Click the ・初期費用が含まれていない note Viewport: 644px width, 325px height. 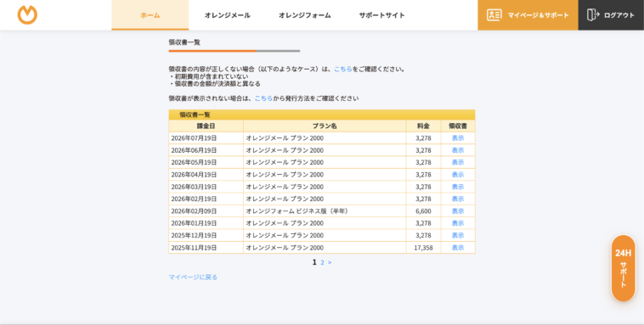coord(209,76)
